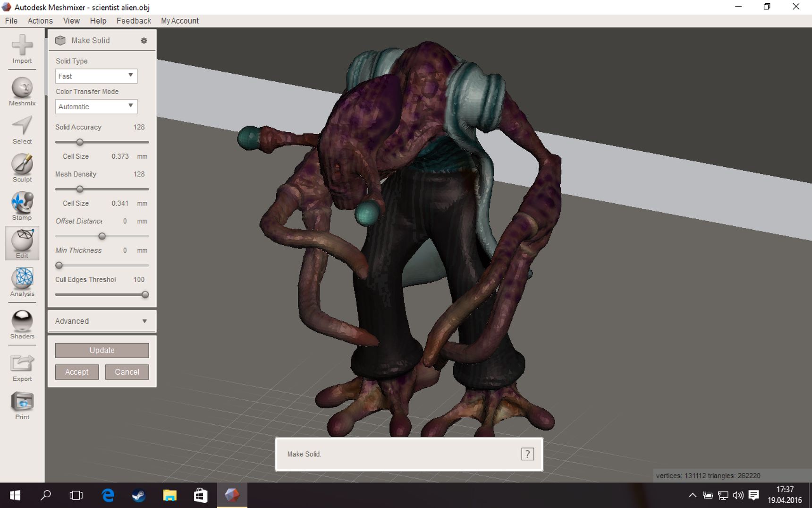Click the Mesh Density value 128
Image resolution: width=812 pixels, height=508 pixels.
click(x=139, y=174)
